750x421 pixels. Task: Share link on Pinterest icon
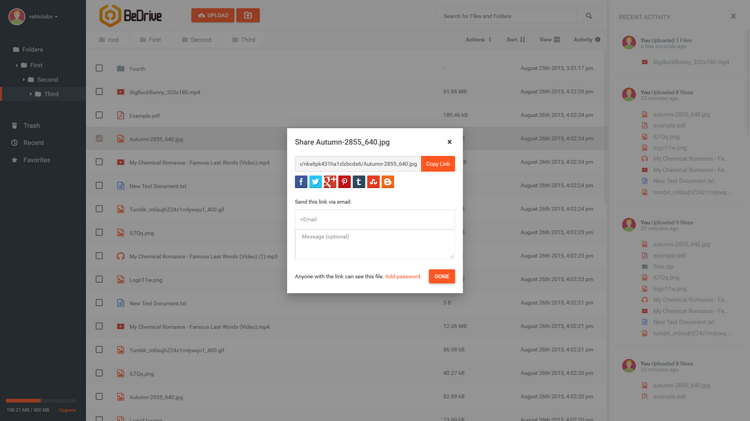pyautogui.click(x=344, y=182)
